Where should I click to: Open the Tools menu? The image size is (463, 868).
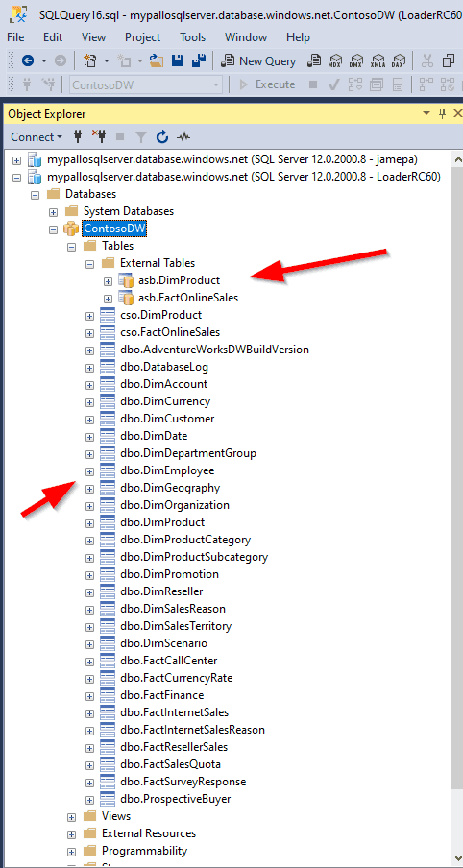click(x=193, y=37)
